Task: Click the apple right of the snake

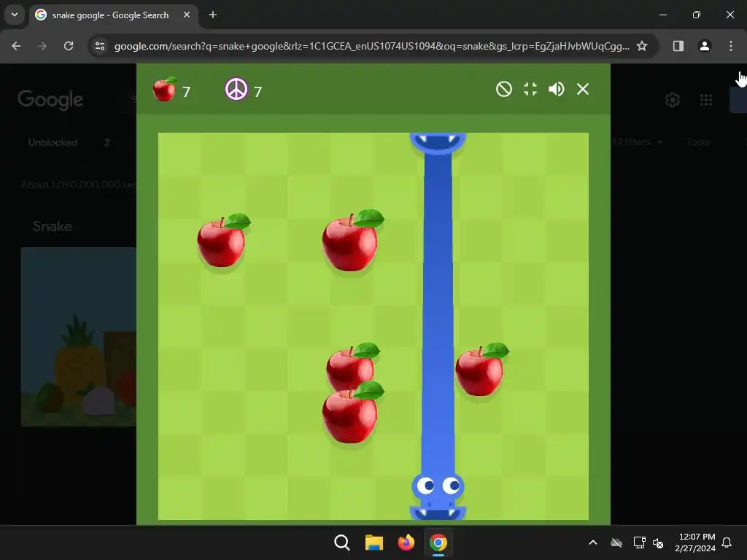Action: click(x=481, y=370)
